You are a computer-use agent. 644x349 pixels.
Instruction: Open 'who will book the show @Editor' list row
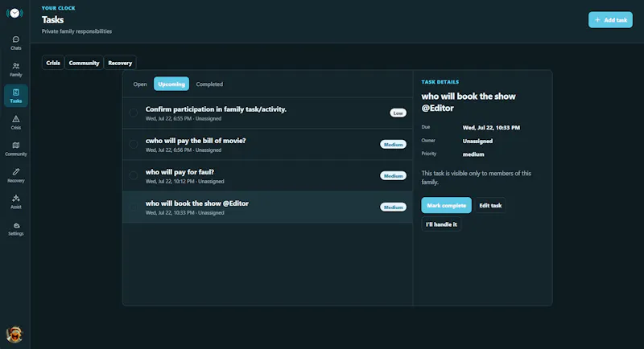pyautogui.click(x=267, y=207)
